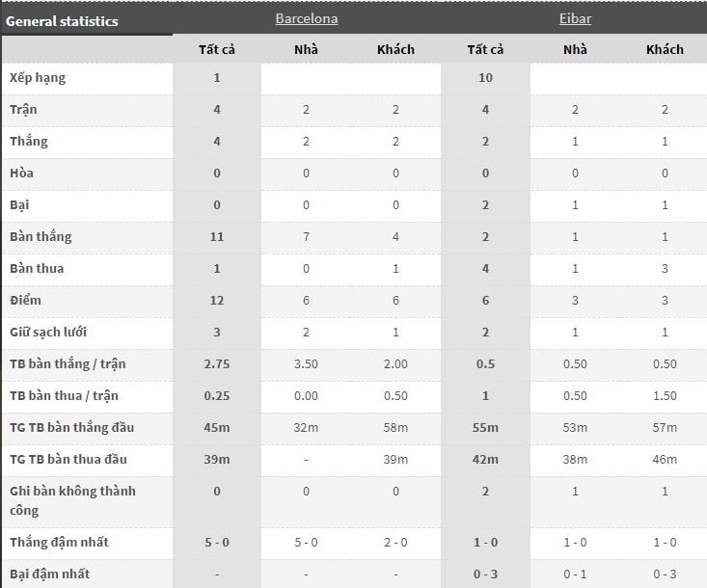Click the Ghi bàn không thành công label
The image size is (707, 588).
click(x=72, y=500)
